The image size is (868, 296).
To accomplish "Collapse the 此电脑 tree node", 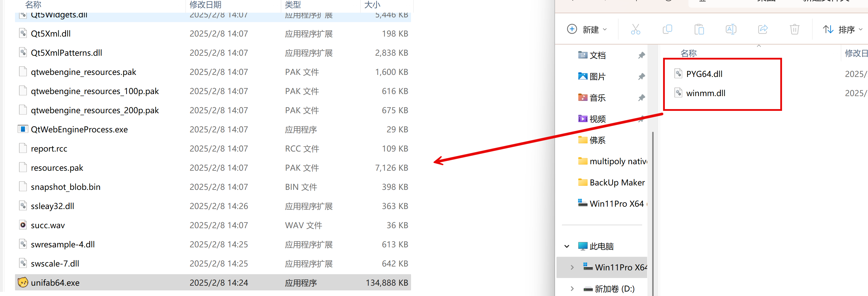I will pos(567,246).
